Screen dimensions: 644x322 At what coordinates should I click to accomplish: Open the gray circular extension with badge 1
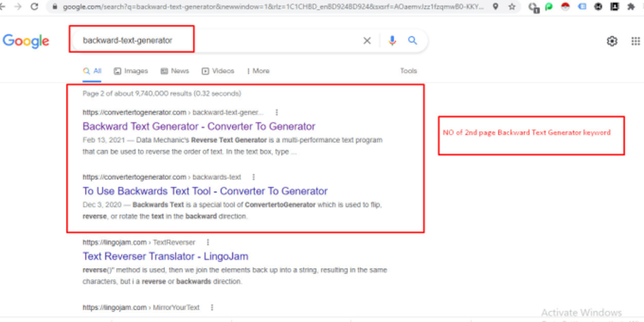(533, 7)
